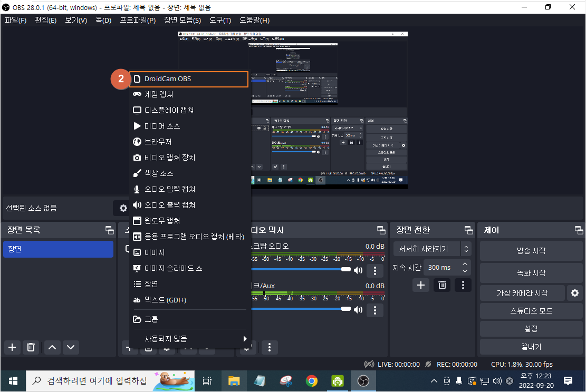Mute the 마이크/Aux speaker icon
This screenshot has height=392, width=586.
(358, 309)
